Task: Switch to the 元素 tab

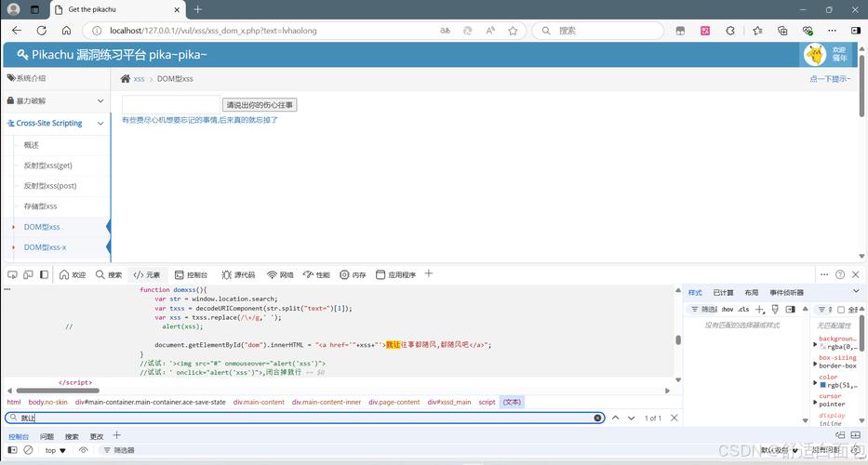Action: [x=147, y=274]
